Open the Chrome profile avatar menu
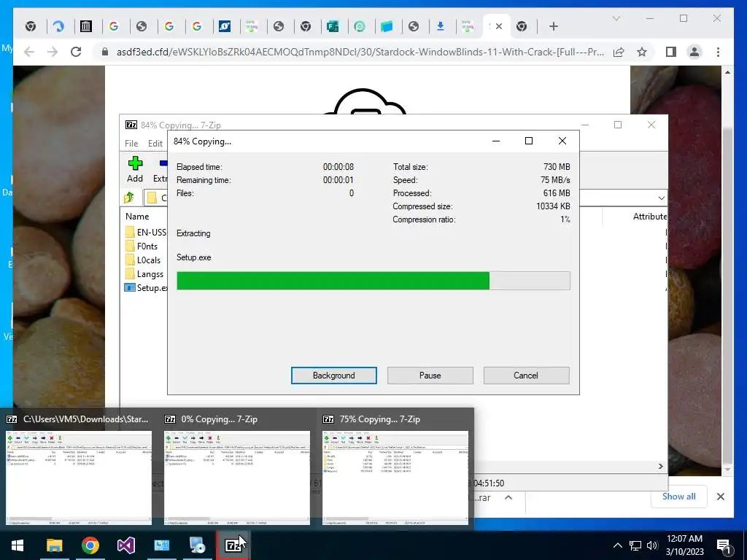 [x=694, y=52]
